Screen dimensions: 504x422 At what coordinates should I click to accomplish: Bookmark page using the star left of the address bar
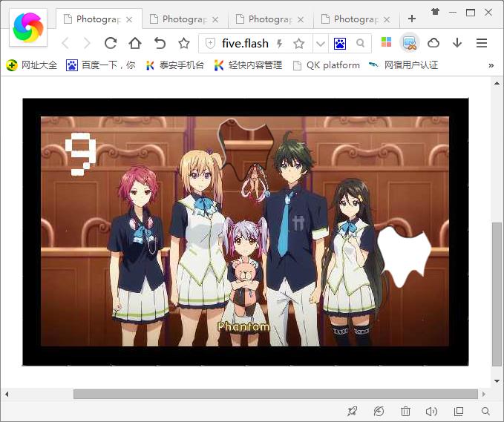pos(183,43)
